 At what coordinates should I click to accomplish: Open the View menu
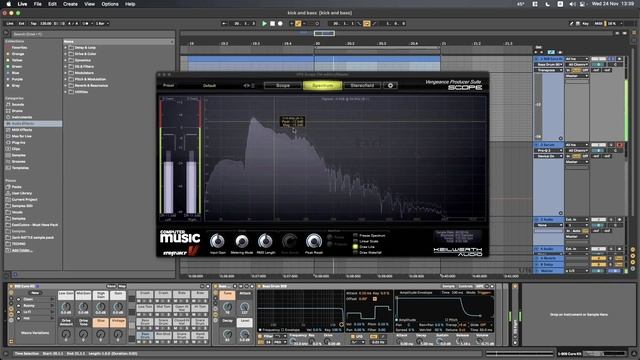tap(89, 4)
